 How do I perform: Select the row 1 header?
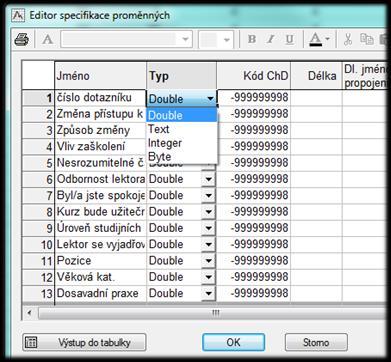(38, 98)
